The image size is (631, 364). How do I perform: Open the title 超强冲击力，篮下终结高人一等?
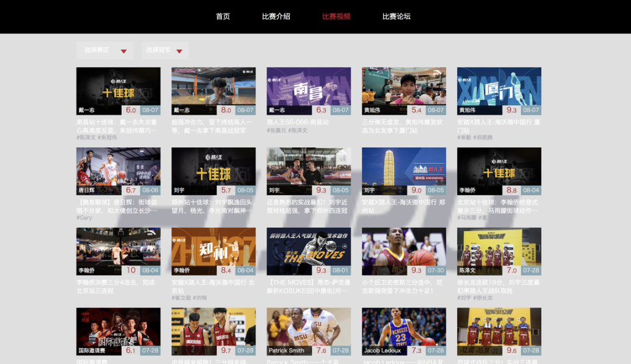pos(212,126)
